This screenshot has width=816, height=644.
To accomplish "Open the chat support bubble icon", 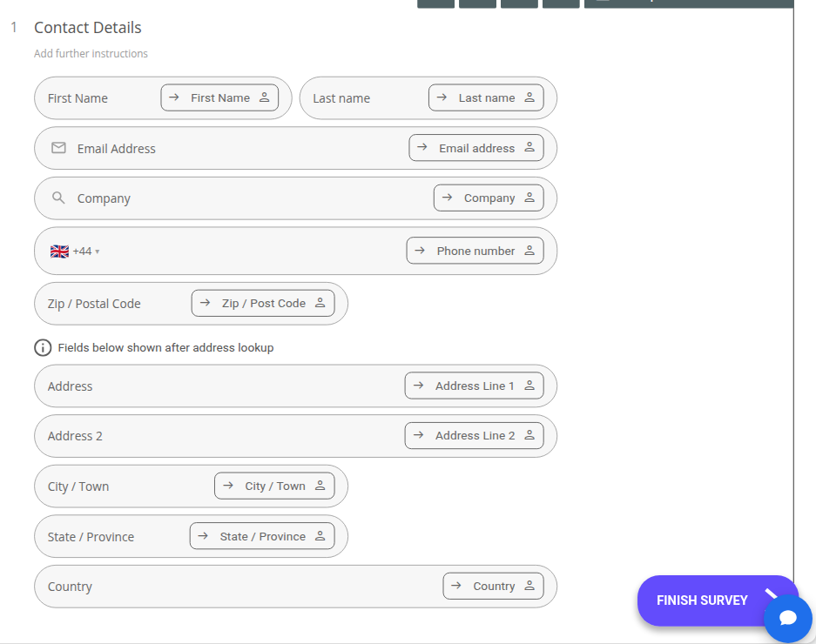I will tap(788, 618).
